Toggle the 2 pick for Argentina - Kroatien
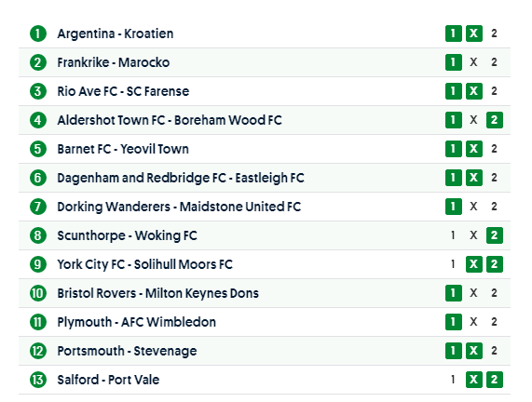532x402 pixels. [x=495, y=33]
